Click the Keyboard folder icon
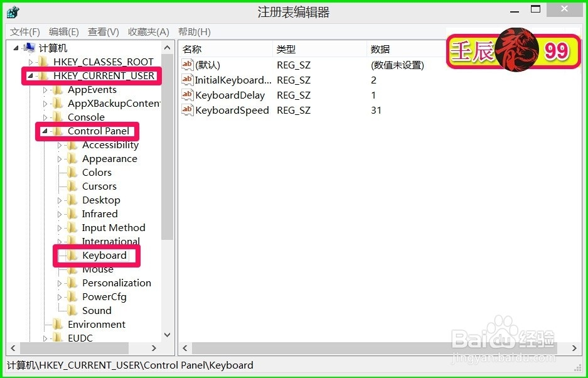 point(71,256)
